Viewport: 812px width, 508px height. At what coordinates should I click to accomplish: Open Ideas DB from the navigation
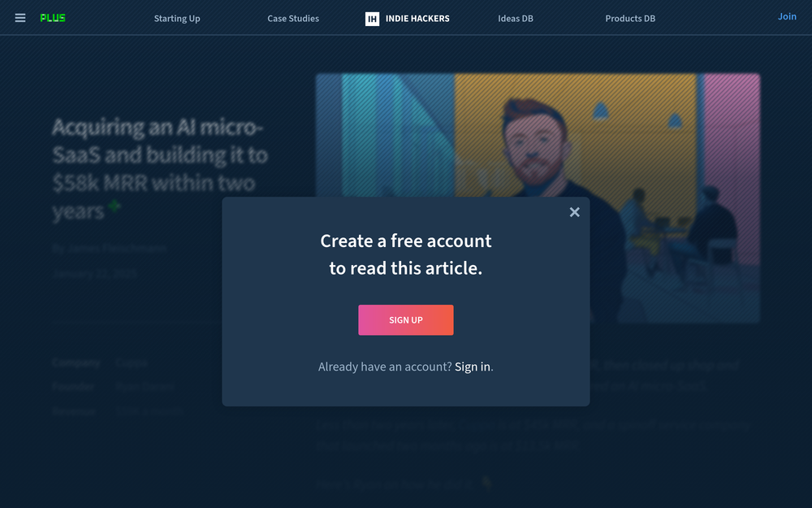pos(516,19)
